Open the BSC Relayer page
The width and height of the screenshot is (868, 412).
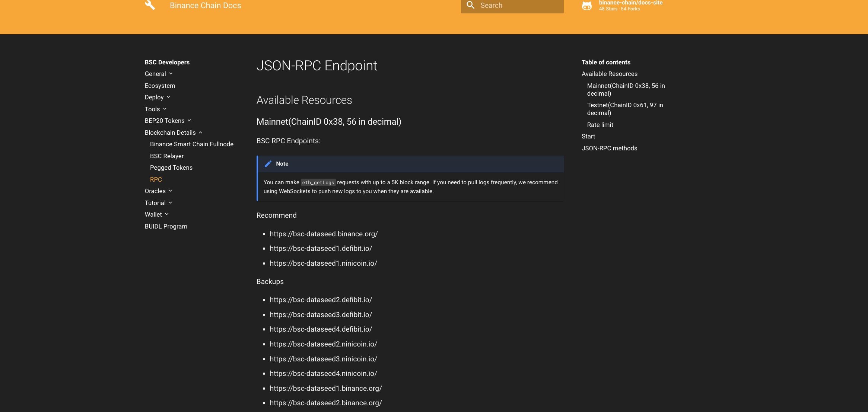pos(167,156)
